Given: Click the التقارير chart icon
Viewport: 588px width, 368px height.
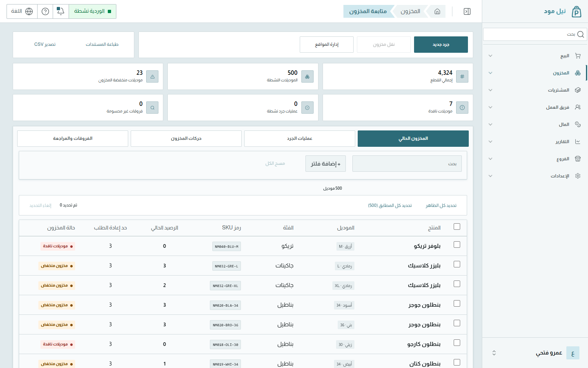Looking at the screenshot, I should (578, 141).
